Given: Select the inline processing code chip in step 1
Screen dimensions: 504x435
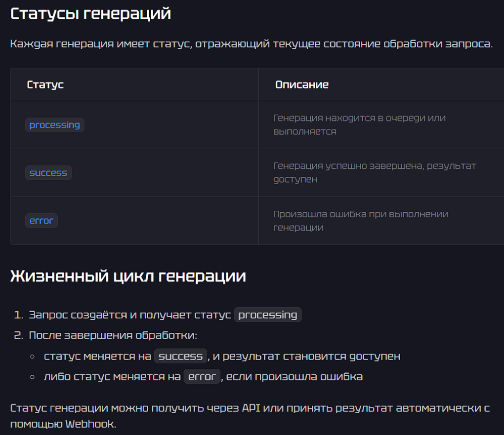Looking at the screenshot, I should click(267, 315).
